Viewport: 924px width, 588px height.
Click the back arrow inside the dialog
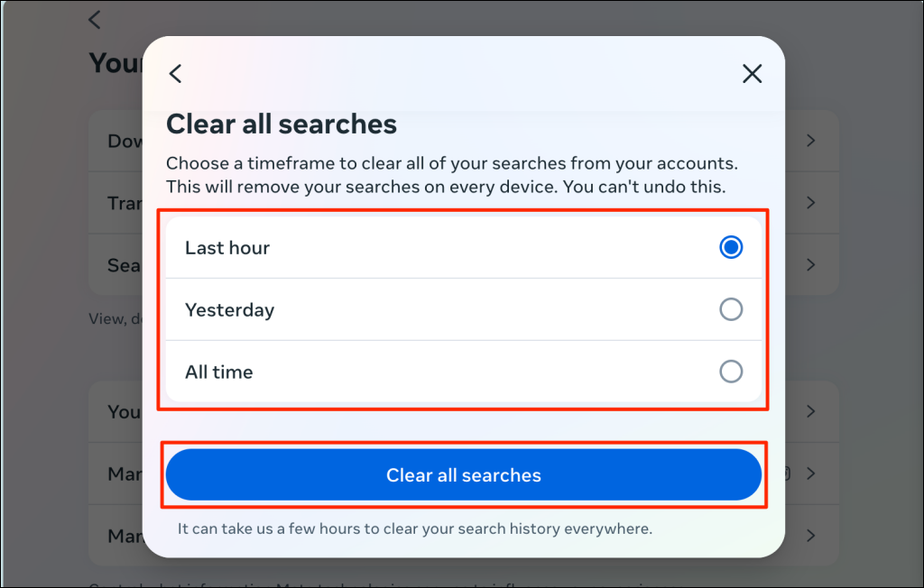tap(176, 74)
